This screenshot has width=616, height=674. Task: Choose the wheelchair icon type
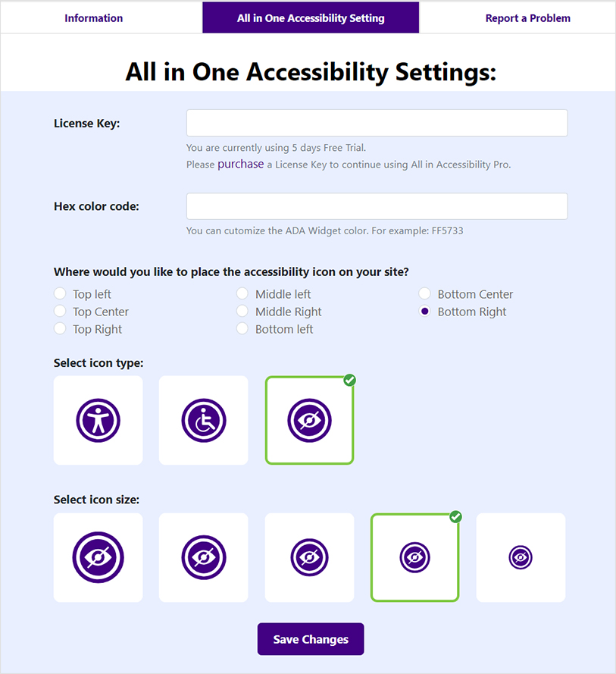[x=203, y=420]
